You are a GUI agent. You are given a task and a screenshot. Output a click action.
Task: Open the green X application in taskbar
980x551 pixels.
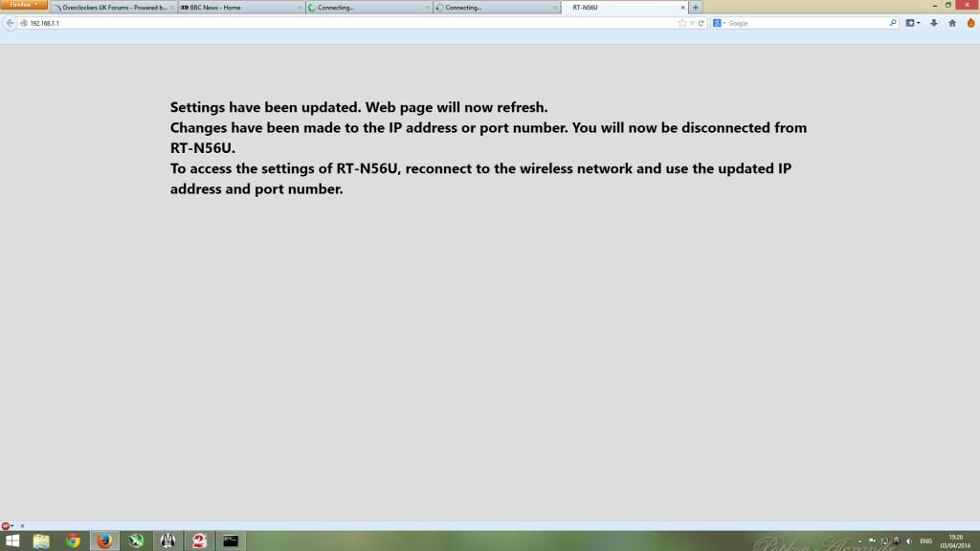click(x=136, y=540)
